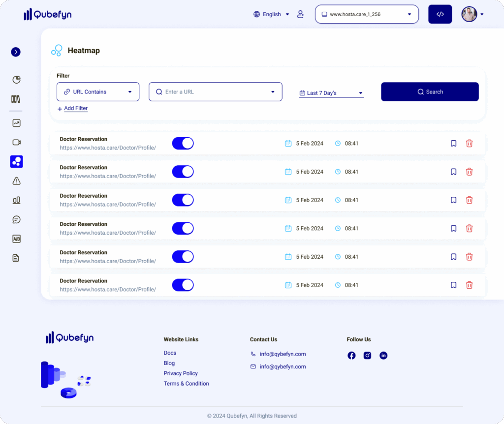The image size is (504, 424).
Task: Delete the sixth Doctor Reservation row
Action: (x=469, y=285)
